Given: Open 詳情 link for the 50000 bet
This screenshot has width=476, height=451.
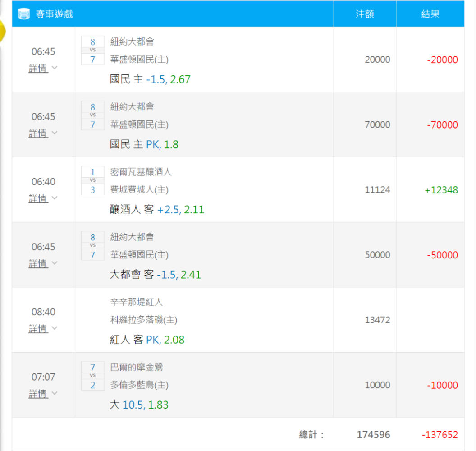Looking at the screenshot, I should 38,263.
